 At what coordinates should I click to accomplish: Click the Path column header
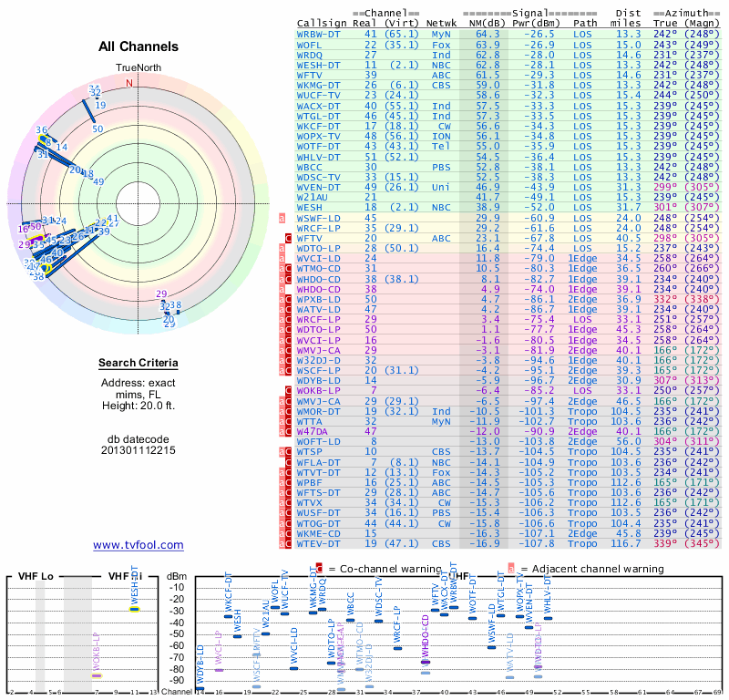pyautogui.click(x=585, y=24)
